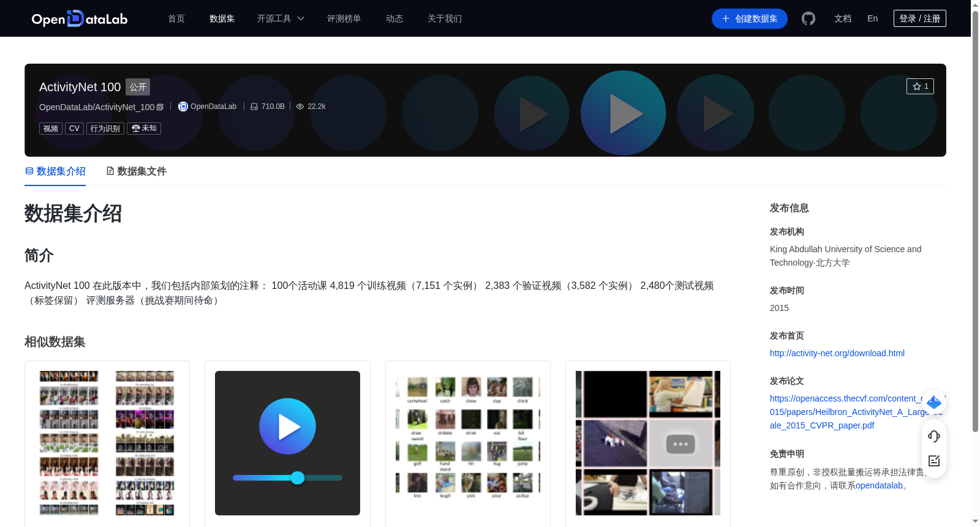Open the GitHub icon link
Screen dimensions: 980x527
click(x=809, y=18)
